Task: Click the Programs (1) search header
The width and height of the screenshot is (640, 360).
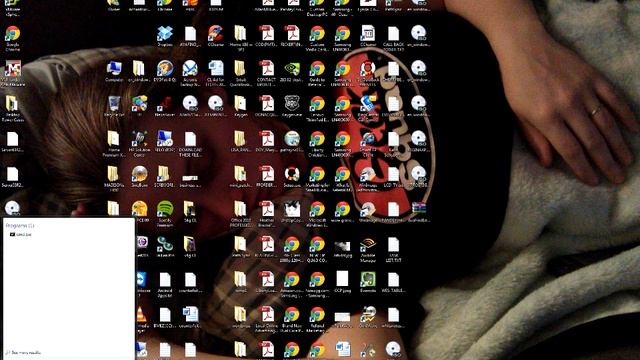Action: coord(20,225)
